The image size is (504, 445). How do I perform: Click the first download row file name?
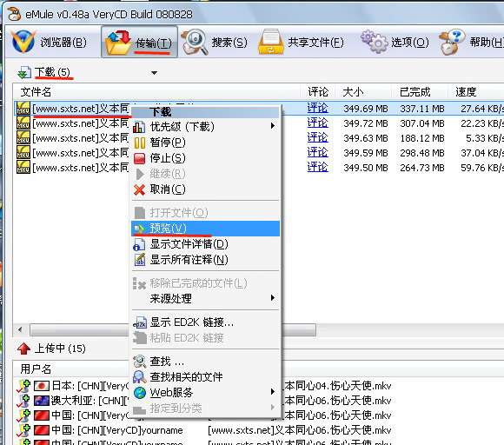tap(81, 109)
